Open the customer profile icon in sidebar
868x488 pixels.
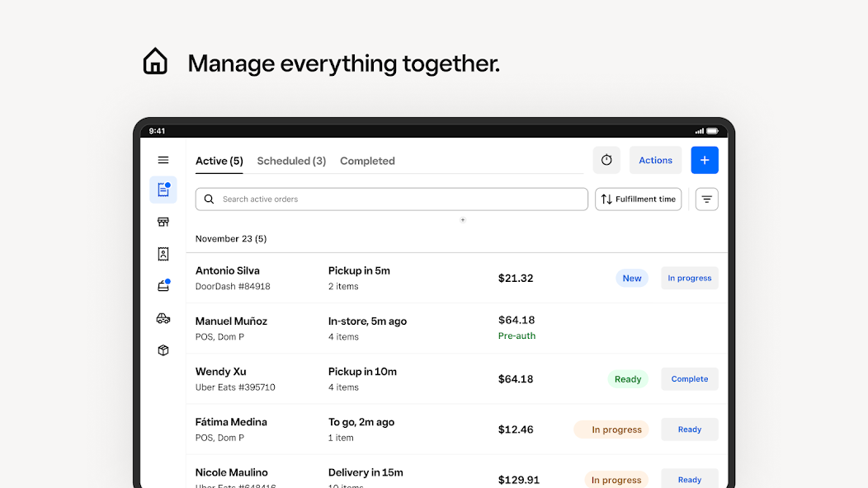point(163,254)
